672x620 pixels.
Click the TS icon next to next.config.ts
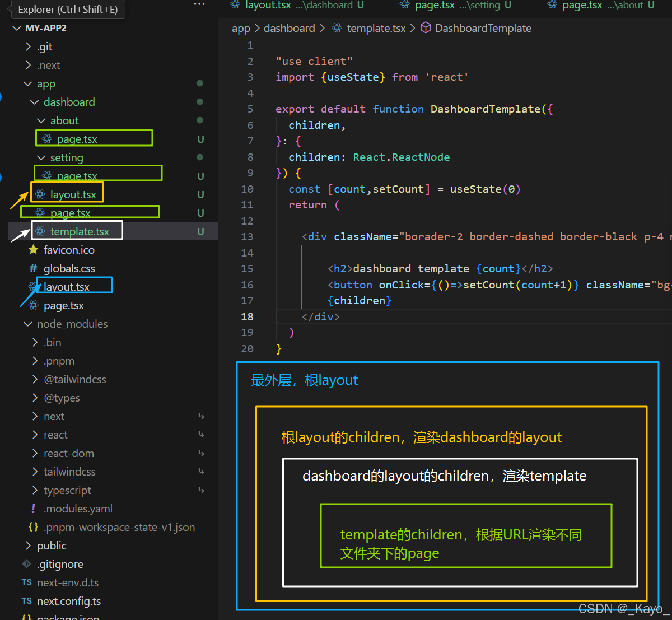pyautogui.click(x=25, y=601)
